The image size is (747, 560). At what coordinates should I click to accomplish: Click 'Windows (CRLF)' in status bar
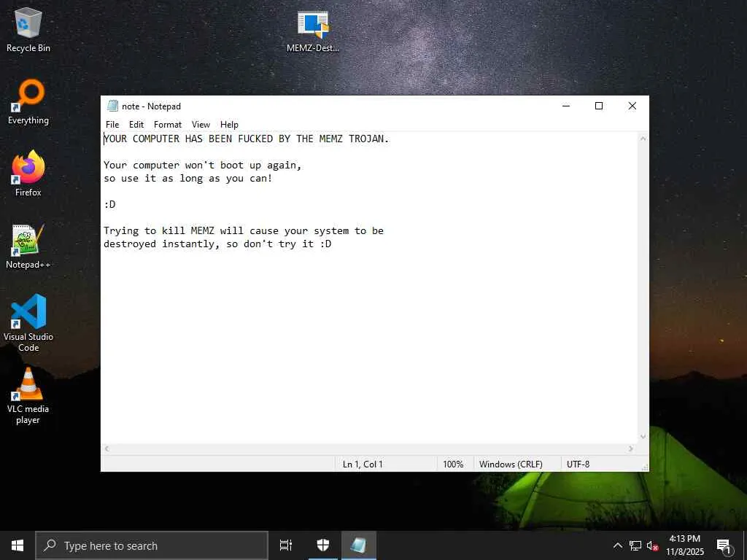[x=511, y=464]
